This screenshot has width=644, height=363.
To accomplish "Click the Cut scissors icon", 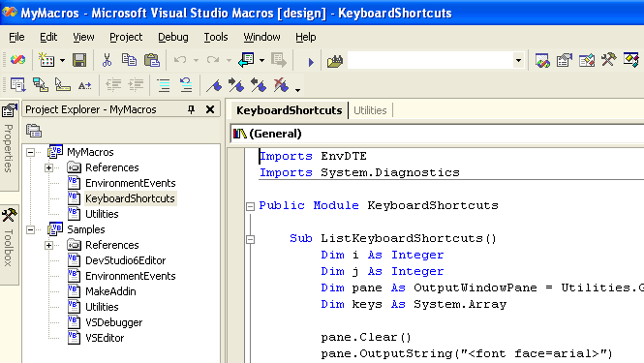I will pos(107,60).
